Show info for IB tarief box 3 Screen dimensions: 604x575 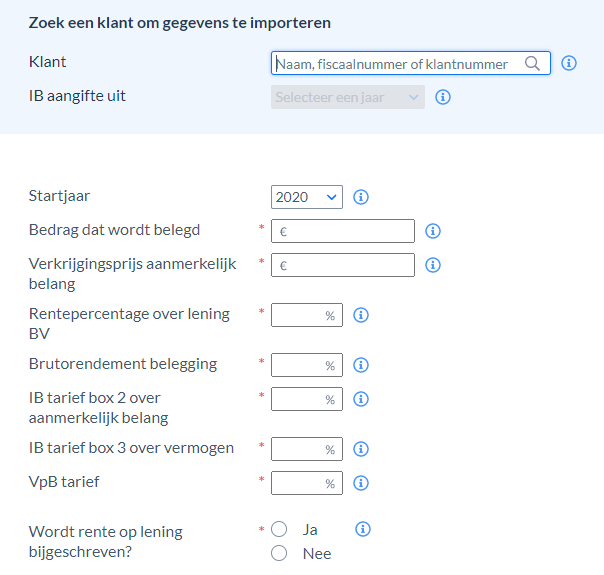[361, 449]
